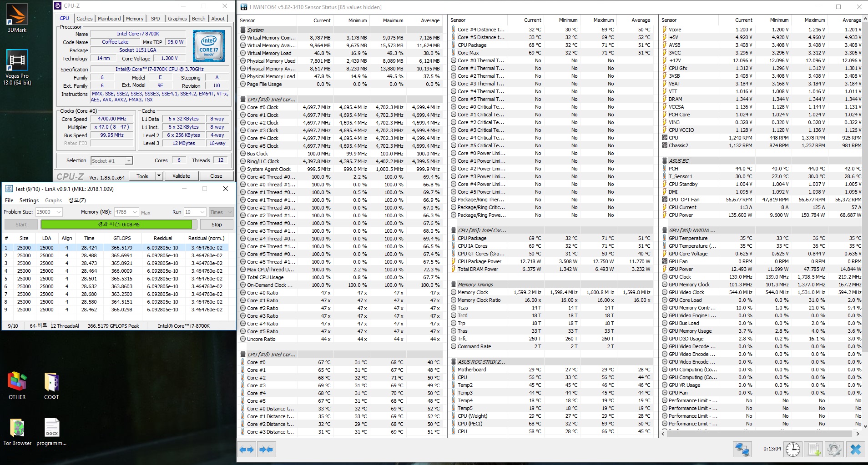Viewport: 868px width, 465px height.
Task: Open HWiNFO sensor settings gear icon
Action: tap(834, 450)
